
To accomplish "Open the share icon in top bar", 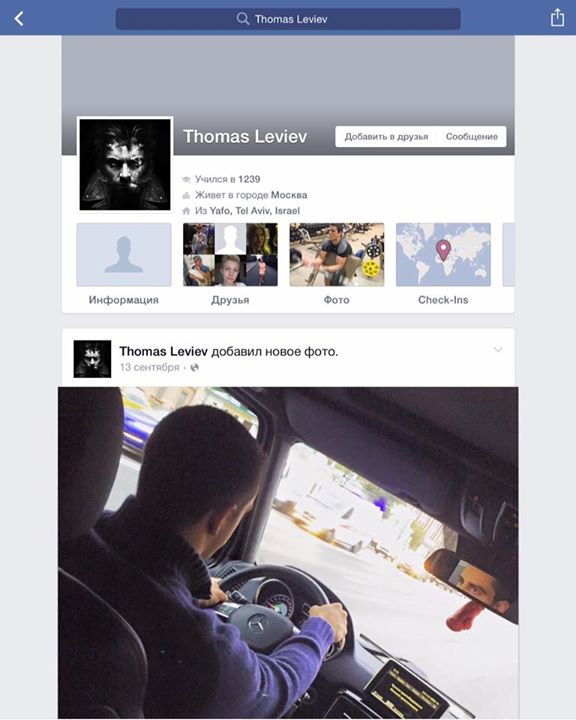I will pos(557,18).
